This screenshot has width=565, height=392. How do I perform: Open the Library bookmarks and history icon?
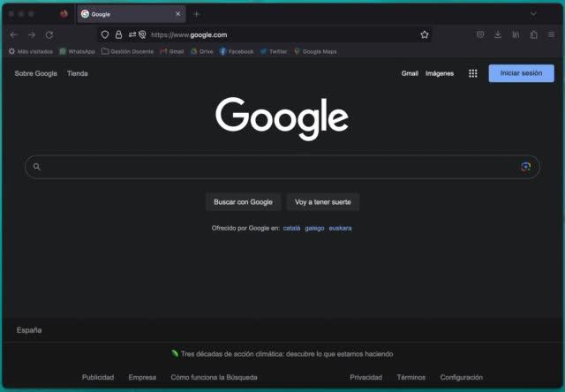click(x=516, y=34)
